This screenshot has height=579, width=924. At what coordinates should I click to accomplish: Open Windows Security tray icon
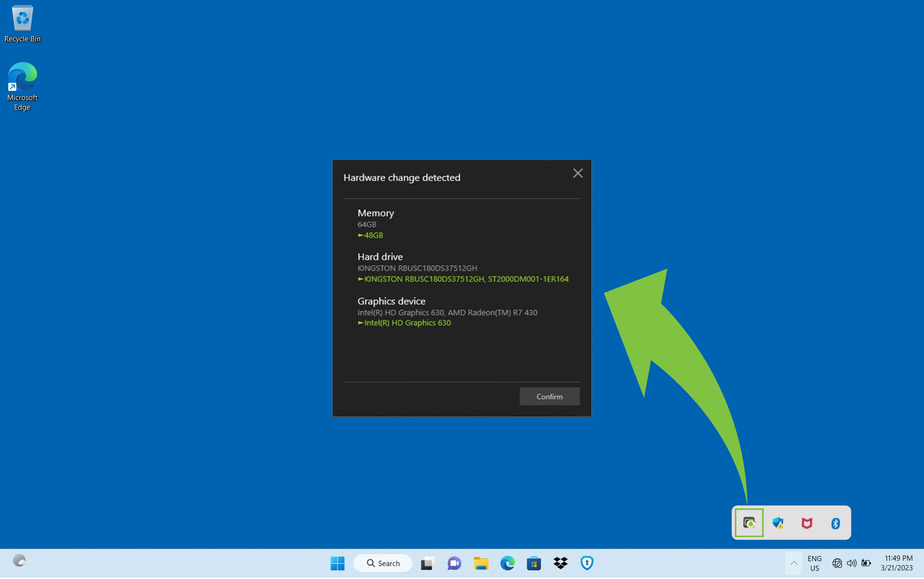pyautogui.click(x=778, y=523)
